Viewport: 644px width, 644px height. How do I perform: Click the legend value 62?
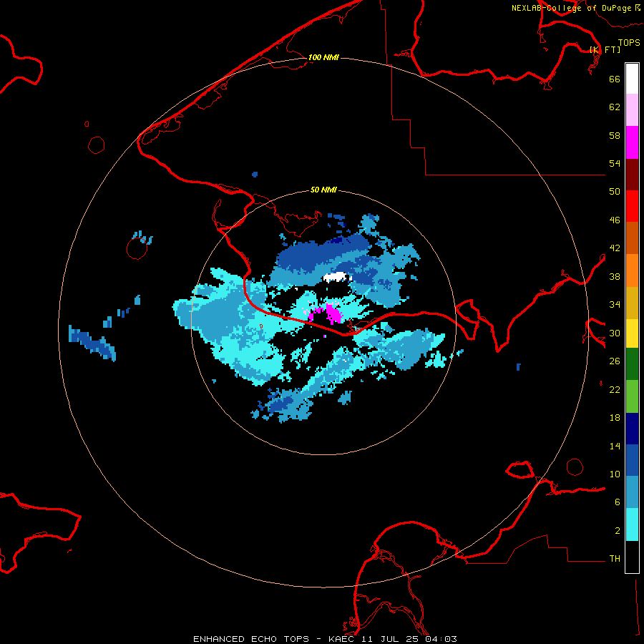click(x=615, y=107)
